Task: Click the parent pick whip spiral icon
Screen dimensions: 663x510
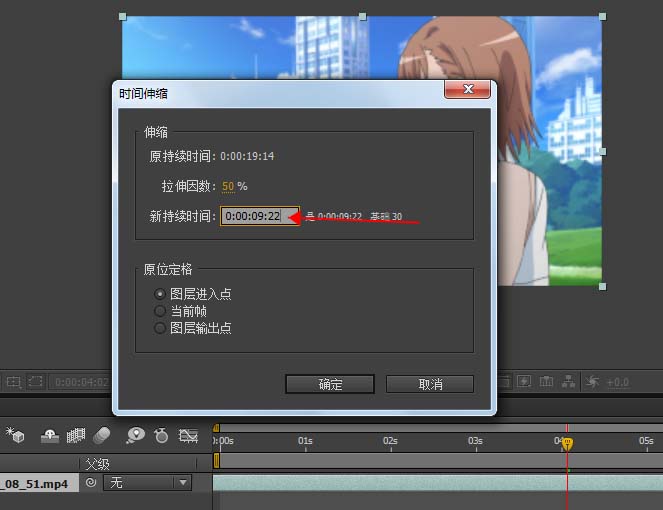Action: 90,483
